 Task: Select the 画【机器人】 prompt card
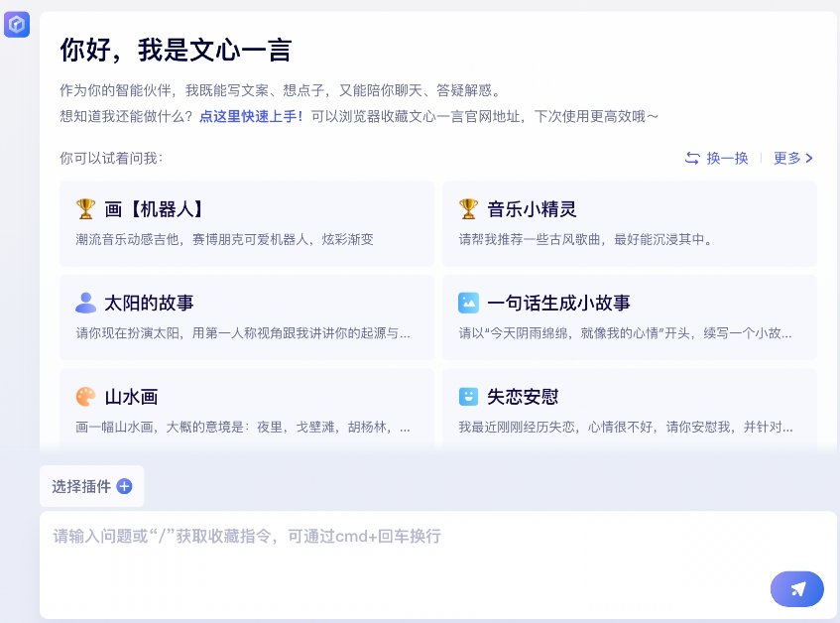[247, 223]
